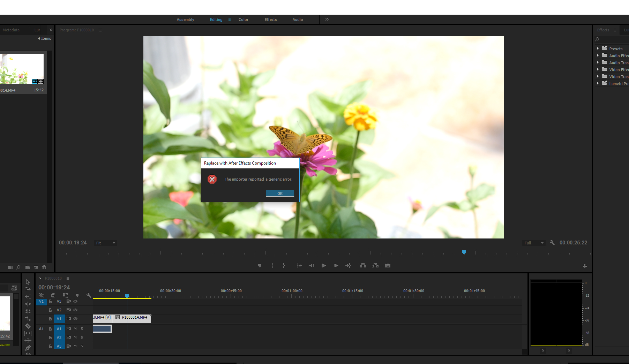The image size is (629, 364).
Task: Expand the Video Effects folder
Action: click(x=598, y=69)
